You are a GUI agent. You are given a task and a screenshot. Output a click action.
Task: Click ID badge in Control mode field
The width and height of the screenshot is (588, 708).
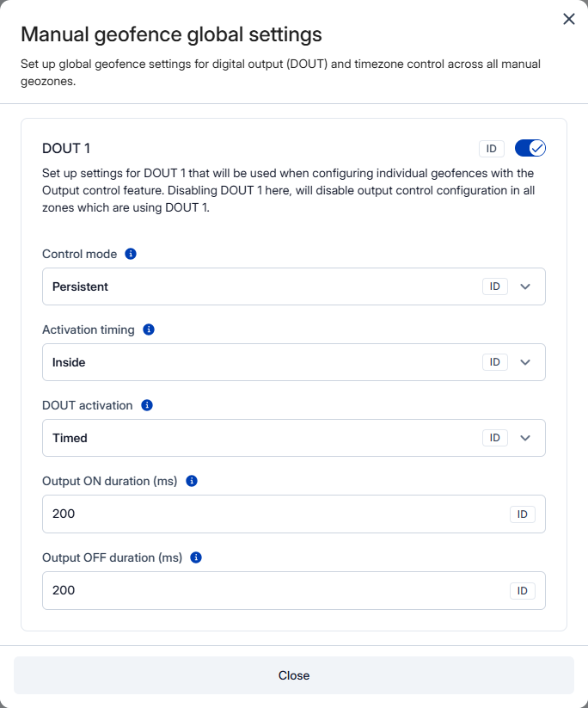494,286
